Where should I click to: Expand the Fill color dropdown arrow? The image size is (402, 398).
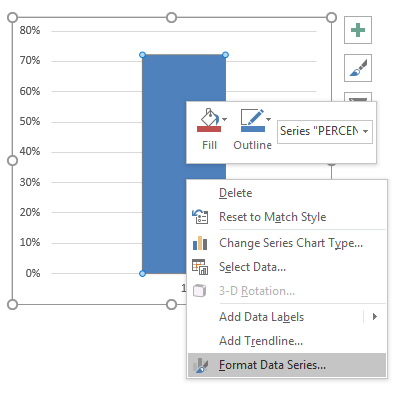225,119
